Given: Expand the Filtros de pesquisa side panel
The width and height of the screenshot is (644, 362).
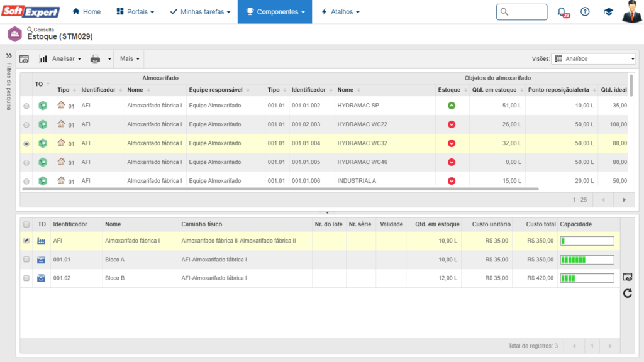Looking at the screenshot, I should click(x=9, y=55).
